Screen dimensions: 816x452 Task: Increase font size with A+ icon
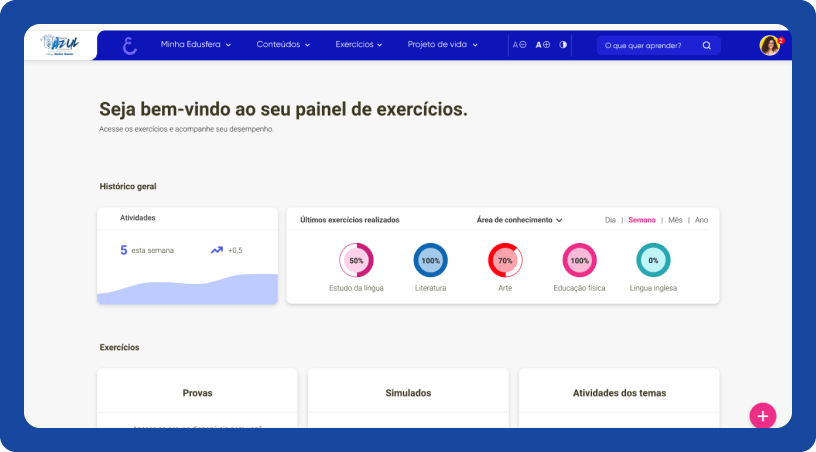tap(543, 45)
